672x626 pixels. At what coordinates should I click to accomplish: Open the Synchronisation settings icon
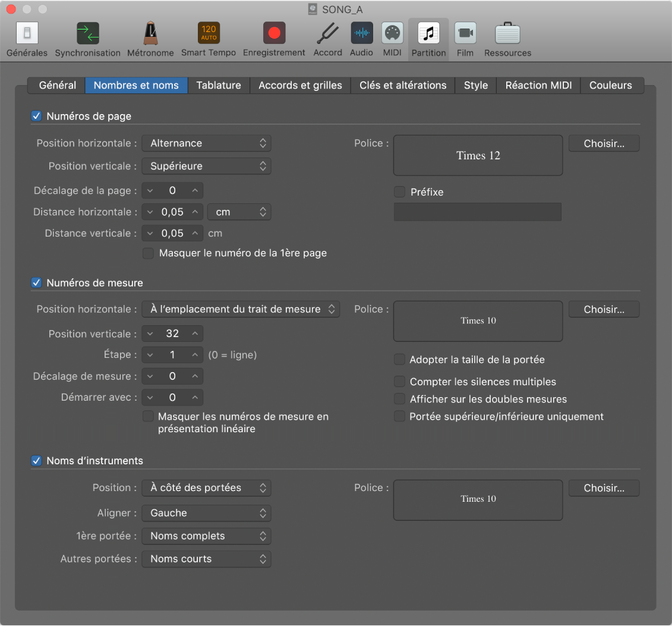(88, 33)
